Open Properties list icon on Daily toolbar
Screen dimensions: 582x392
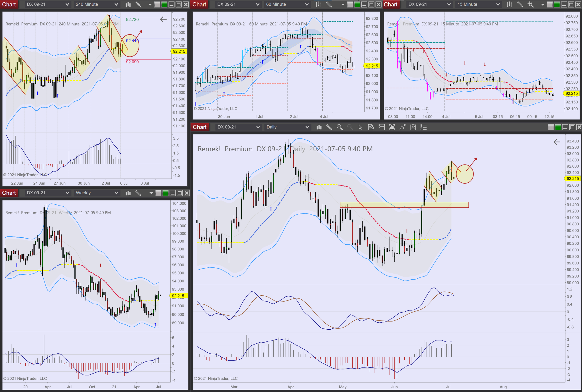(x=423, y=127)
